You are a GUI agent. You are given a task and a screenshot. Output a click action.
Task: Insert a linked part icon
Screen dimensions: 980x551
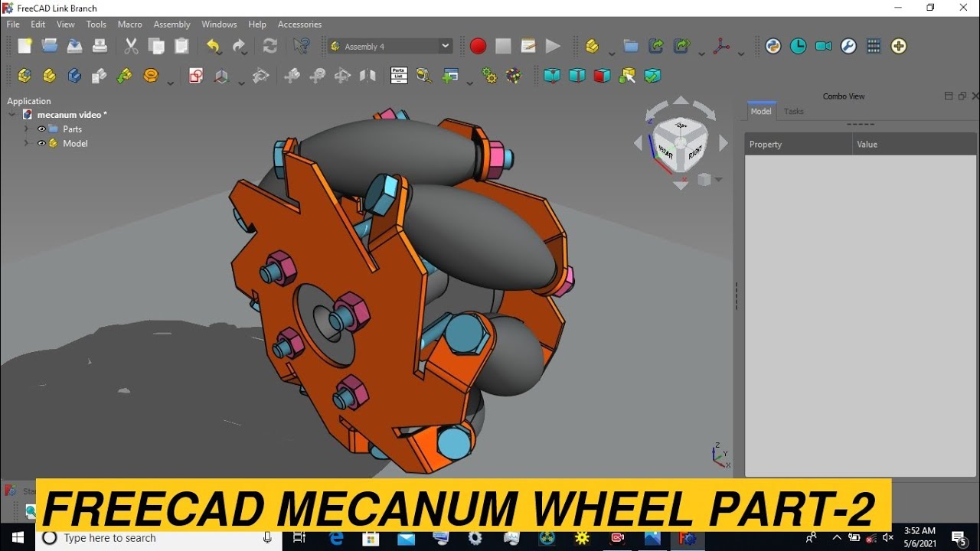(x=99, y=75)
